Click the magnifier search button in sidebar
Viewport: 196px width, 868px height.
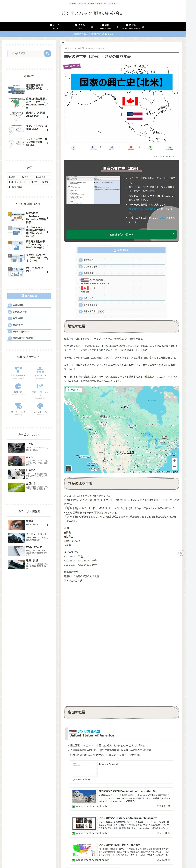click(47, 53)
